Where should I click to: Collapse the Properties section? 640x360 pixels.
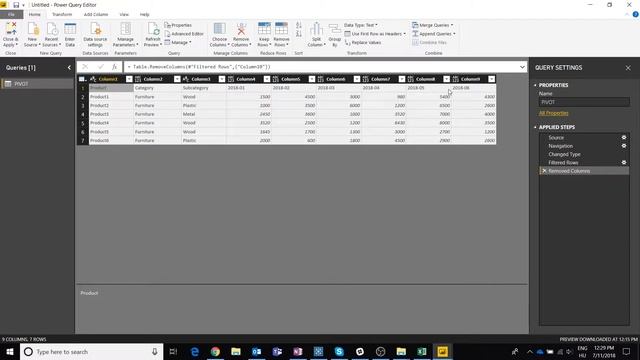click(536, 85)
